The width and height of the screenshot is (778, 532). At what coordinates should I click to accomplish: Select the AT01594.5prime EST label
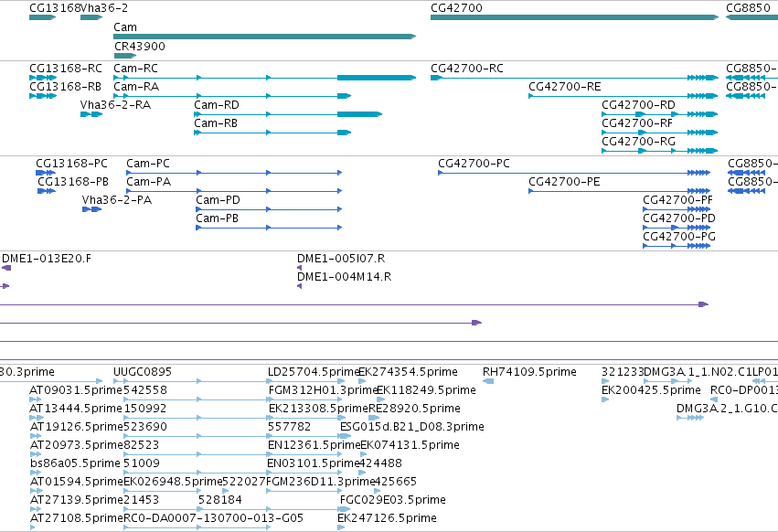click(x=77, y=482)
